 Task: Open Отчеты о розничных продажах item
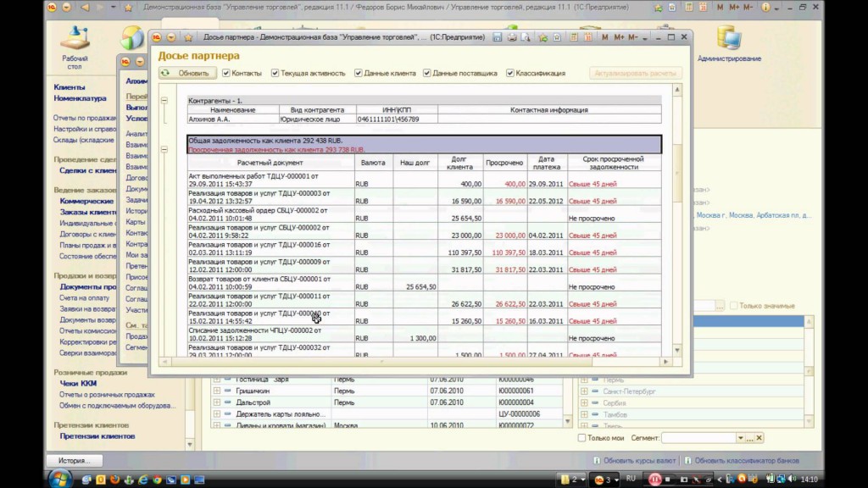tap(107, 395)
